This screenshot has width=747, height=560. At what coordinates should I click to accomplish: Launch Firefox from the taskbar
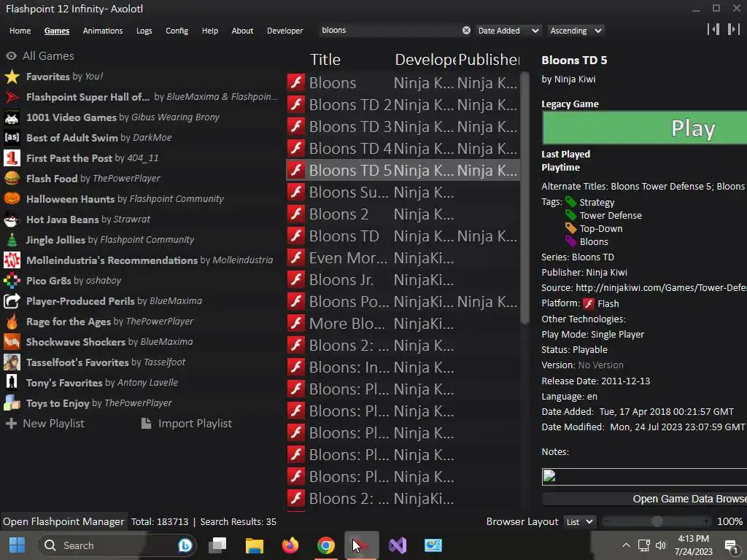tap(290, 545)
